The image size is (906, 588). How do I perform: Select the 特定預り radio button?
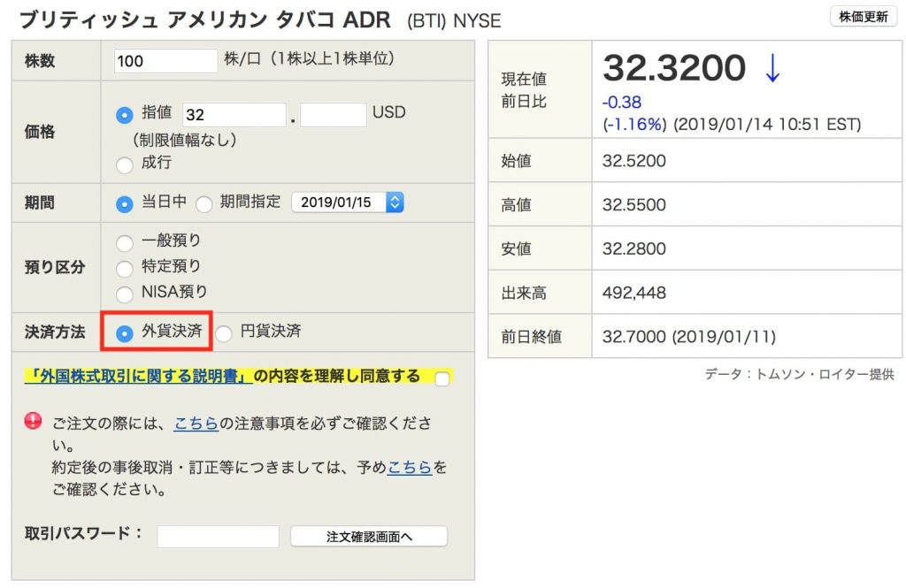124,268
